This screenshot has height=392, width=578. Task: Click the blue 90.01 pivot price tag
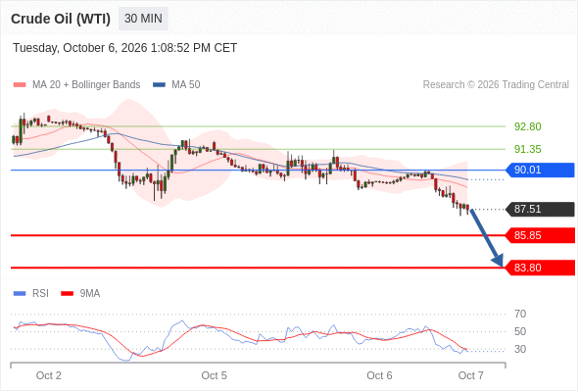[x=540, y=170]
